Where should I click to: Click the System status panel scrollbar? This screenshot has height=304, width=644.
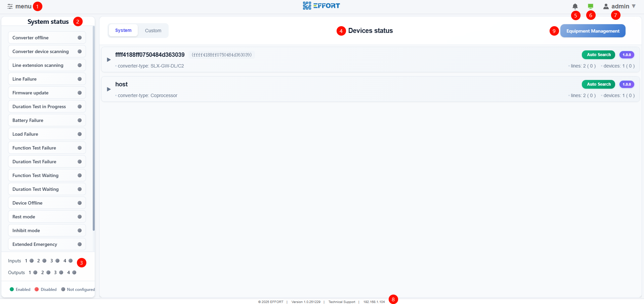94,128
